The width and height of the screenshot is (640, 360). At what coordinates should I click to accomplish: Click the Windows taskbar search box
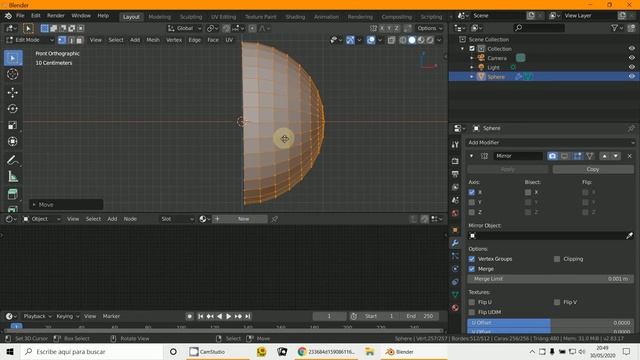coord(92,351)
